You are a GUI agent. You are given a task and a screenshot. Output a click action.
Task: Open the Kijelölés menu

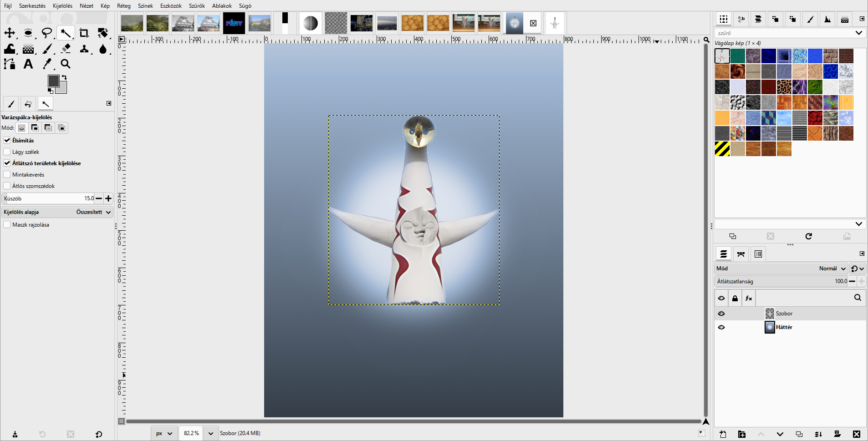pyautogui.click(x=62, y=5)
